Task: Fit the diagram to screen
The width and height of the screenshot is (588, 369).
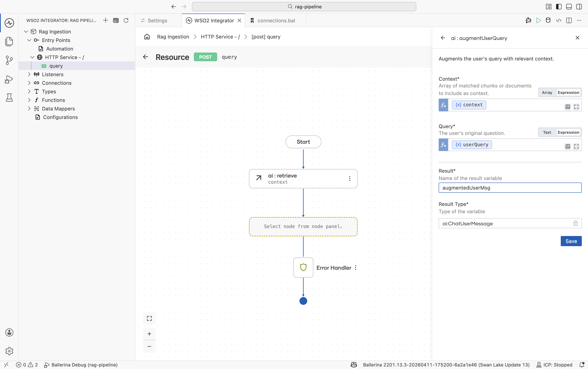Action: 149,318
